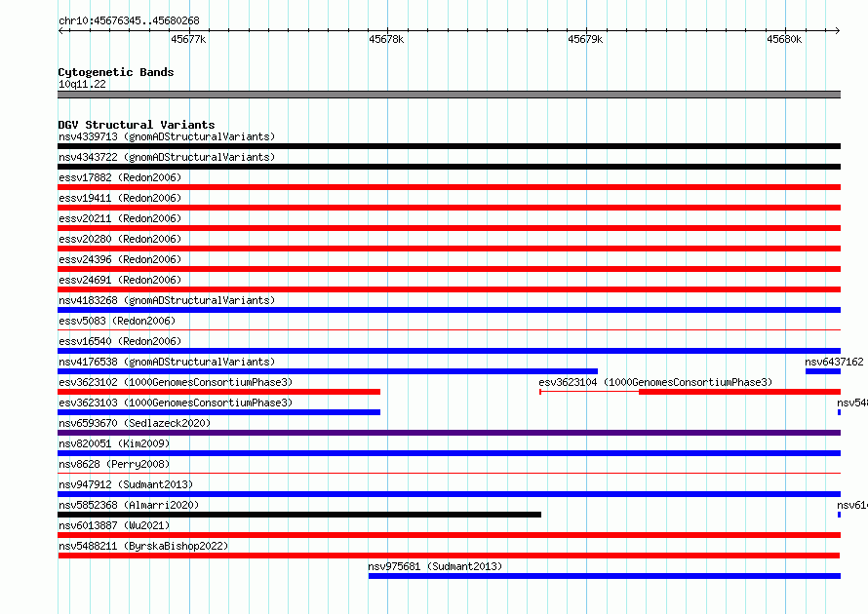Click the essv5083 (Redon2006) label

[x=117, y=321]
